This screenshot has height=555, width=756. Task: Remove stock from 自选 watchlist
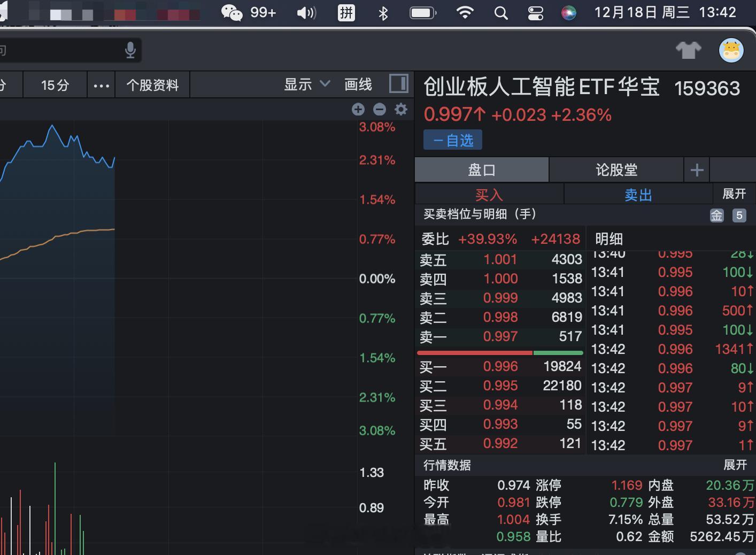click(x=453, y=140)
